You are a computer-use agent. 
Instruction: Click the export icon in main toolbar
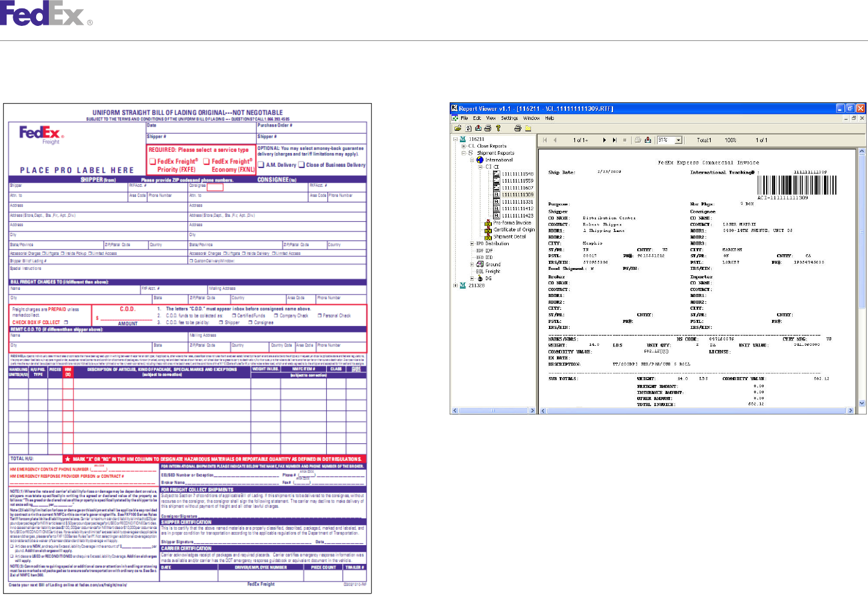(478, 128)
